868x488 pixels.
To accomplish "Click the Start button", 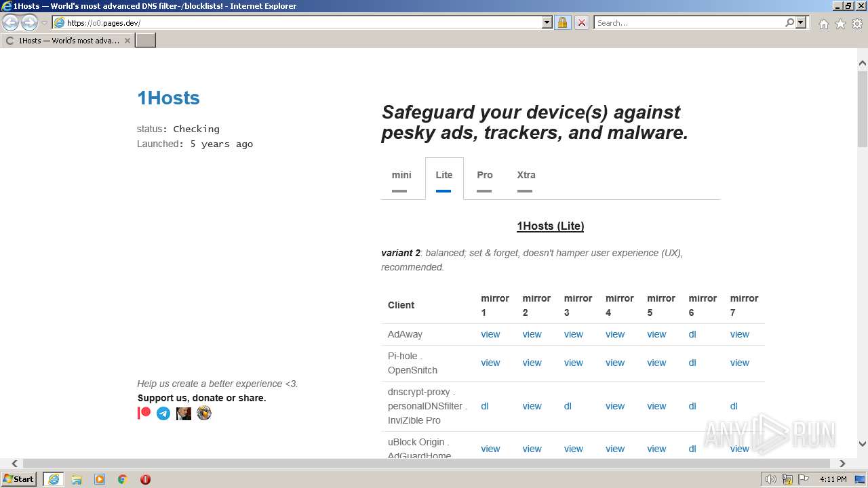I will pyautogui.click(x=18, y=479).
